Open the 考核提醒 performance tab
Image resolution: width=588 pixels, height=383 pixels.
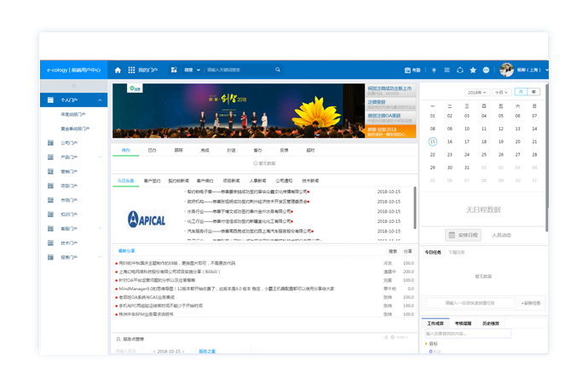463,323
